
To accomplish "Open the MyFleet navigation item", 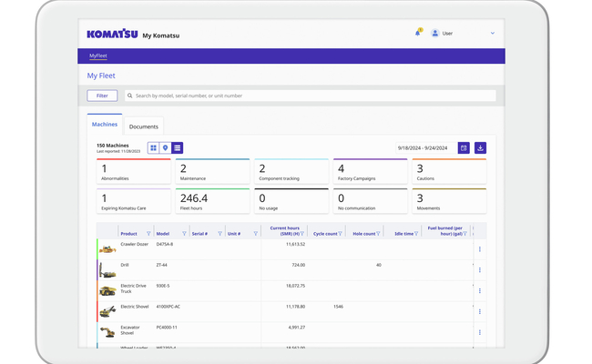I will point(98,56).
